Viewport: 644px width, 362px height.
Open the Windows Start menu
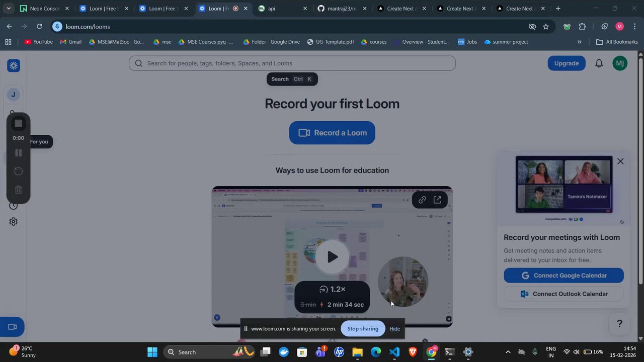click(152, 352)
